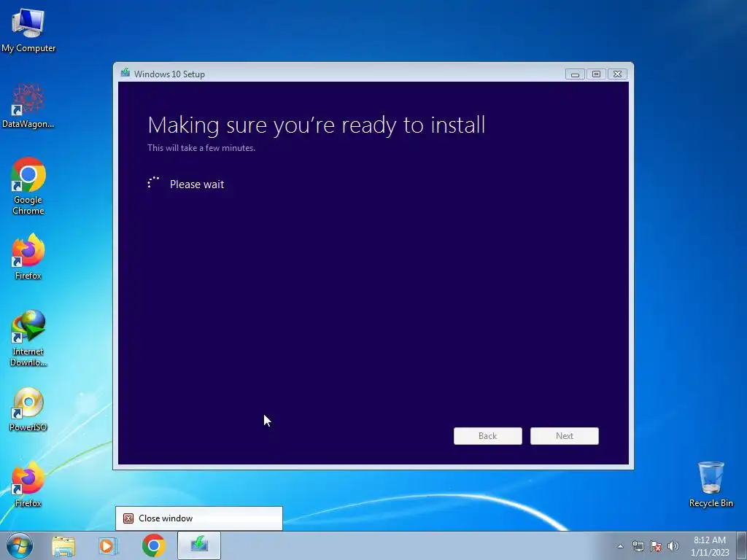Click the 'Please wait' text
747x560 pixels.
(x=197, y=184)
